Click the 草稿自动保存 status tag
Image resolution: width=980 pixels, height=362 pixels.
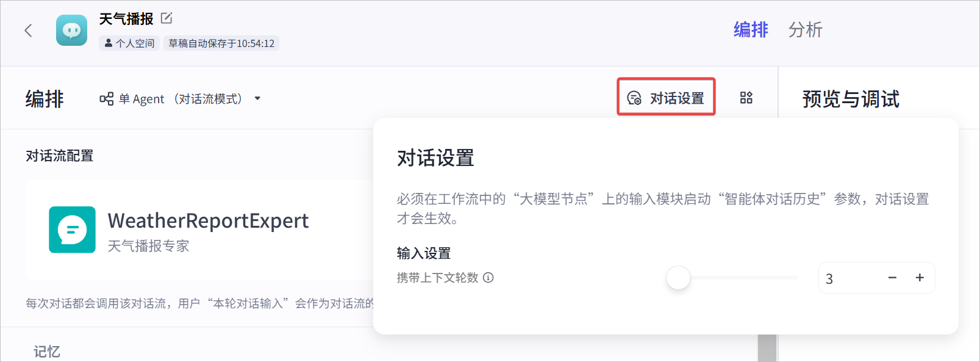[221, 43]
